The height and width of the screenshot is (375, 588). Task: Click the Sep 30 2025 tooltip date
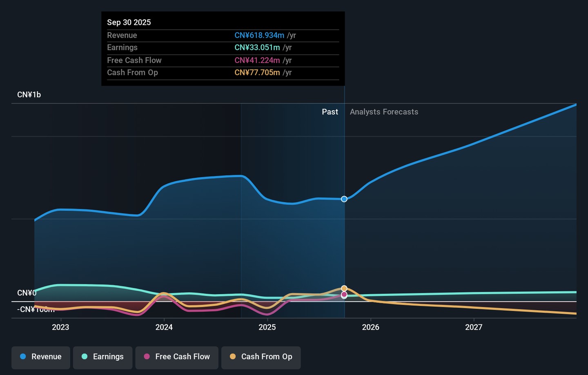(129, 22)
